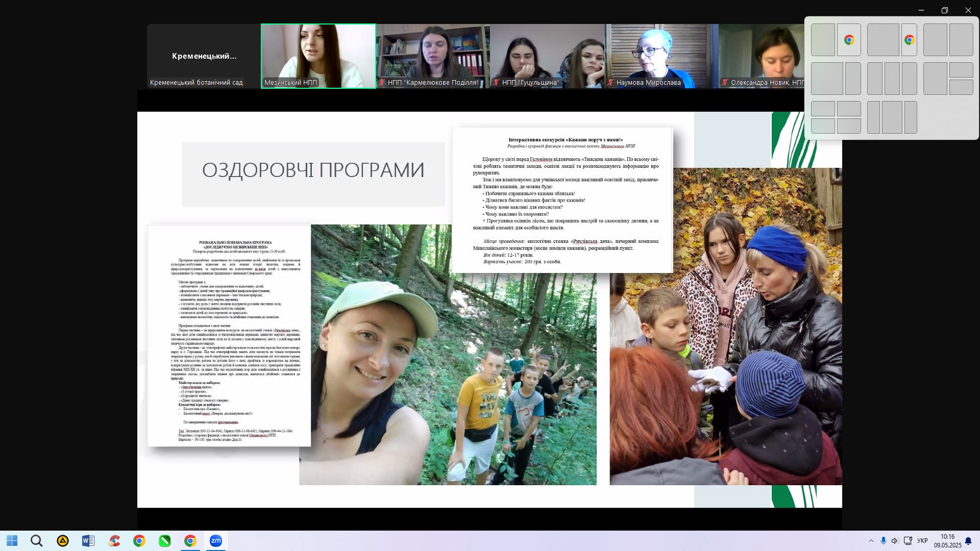
Task: Select Мезинський НПП participant video
Action: click(318, 56)
